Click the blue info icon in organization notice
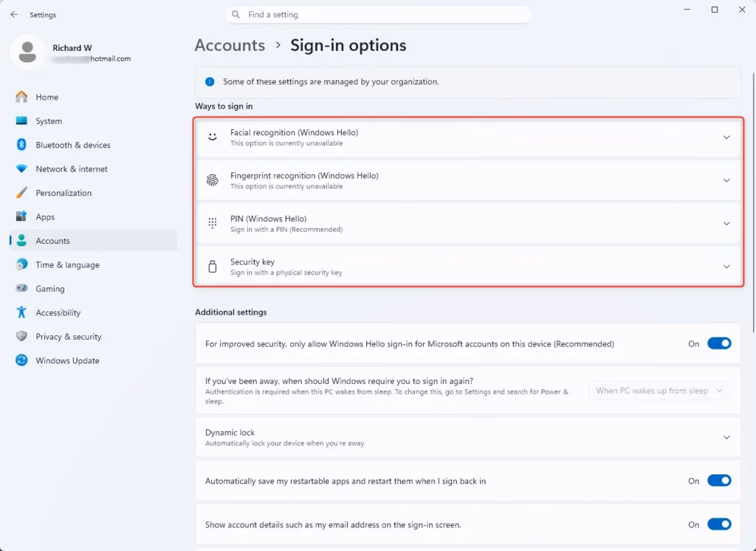This screenshot has width=756, height=551. [x=210, y=81]
